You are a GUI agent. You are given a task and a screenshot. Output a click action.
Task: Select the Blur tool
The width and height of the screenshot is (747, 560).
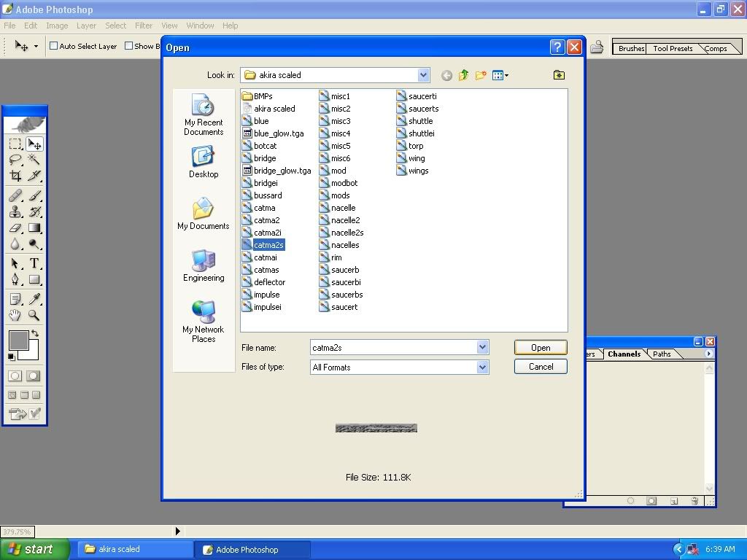(x=15, y=244)
